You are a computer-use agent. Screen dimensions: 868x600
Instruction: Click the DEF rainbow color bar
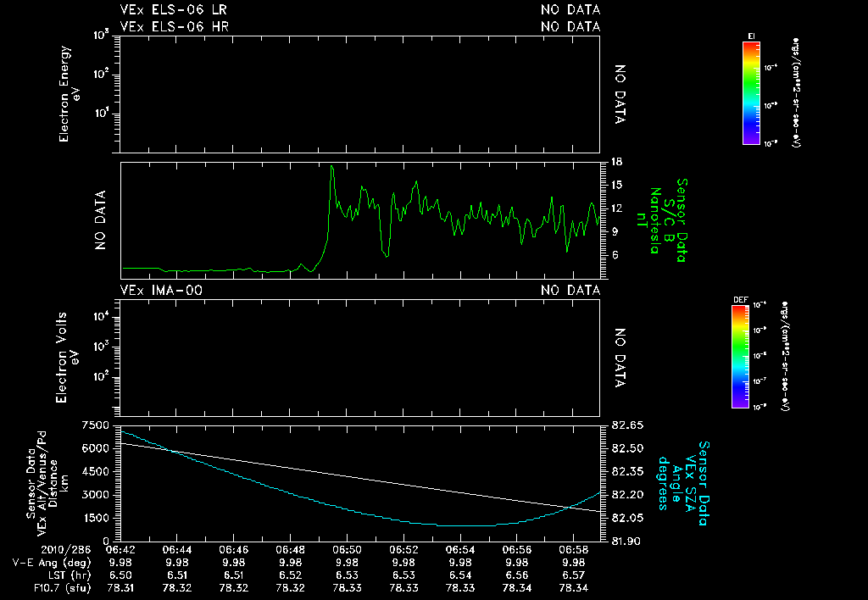pos(740,357)
